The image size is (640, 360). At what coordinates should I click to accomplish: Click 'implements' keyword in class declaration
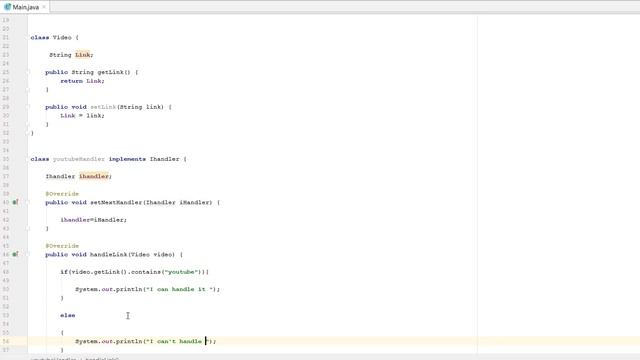point(127,159)
